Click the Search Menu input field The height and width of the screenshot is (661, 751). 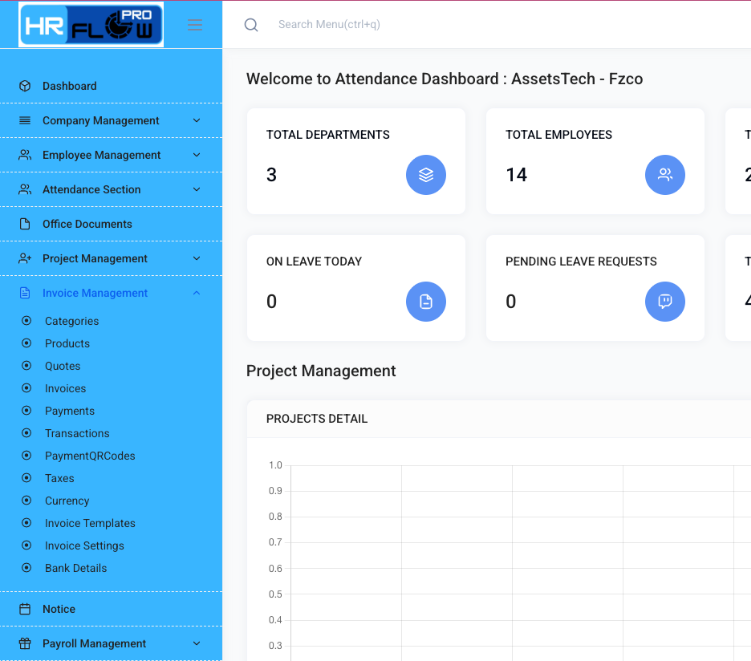point(400,25)
